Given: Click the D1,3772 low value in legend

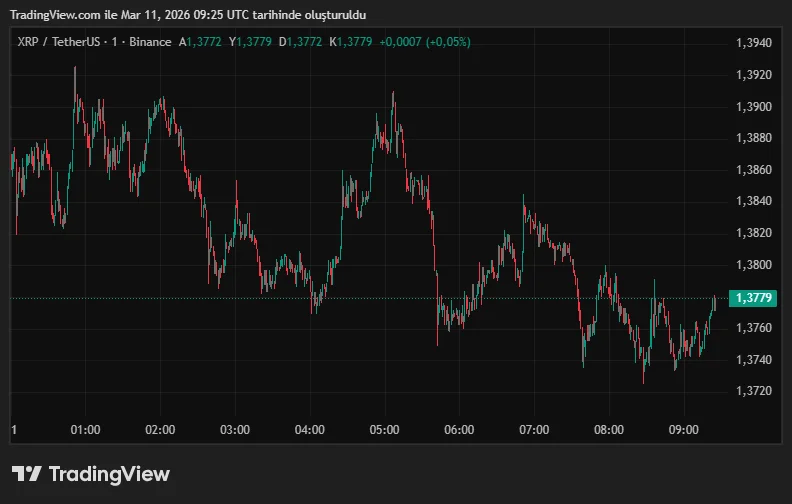Looking at the screenshot, I should [x=301, y=42].
